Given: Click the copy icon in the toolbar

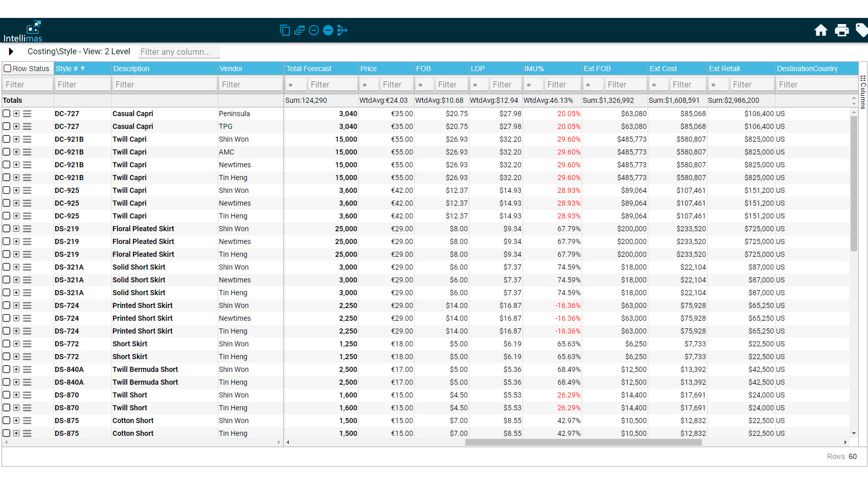Looking at the screenshot, I should click(x=285, y=30).
